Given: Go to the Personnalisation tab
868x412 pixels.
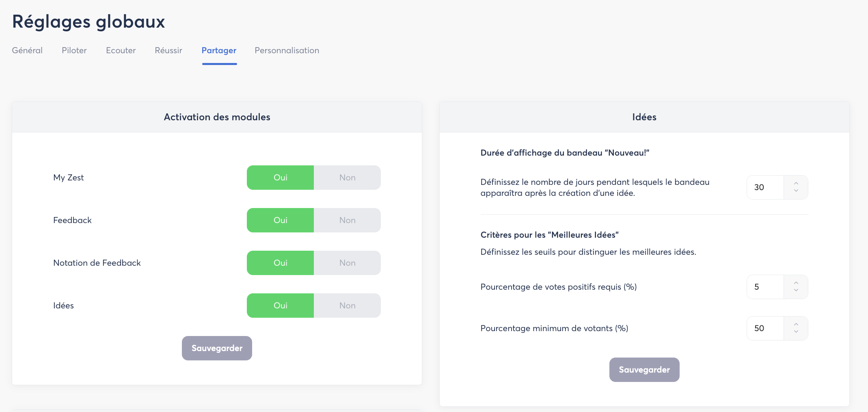Looking at the screenshot, I should pyautogui.click(x=287, y=50).
